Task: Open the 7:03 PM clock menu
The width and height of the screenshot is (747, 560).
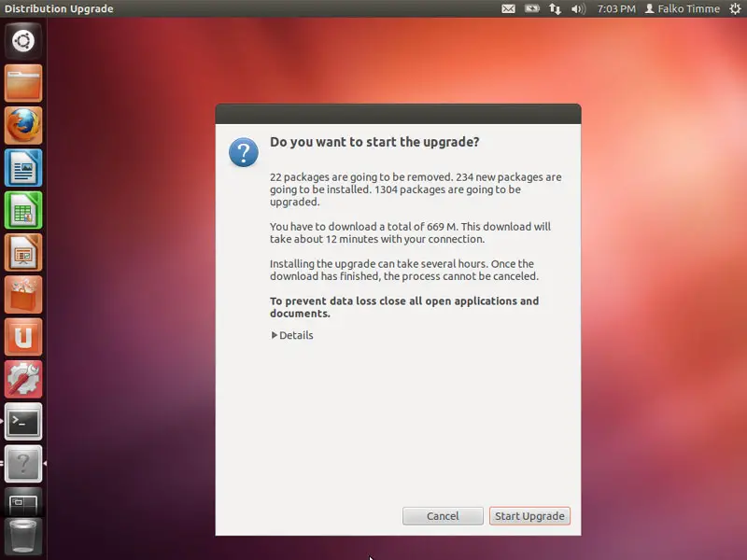Action: pos(616,8)
